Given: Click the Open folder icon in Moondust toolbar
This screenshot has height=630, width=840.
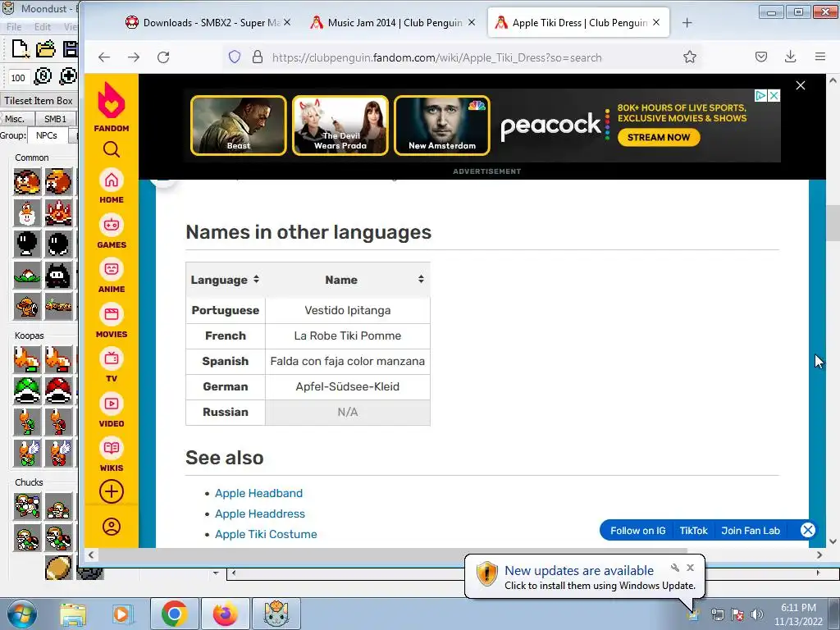Looking at the screenshot, I should (46, 48).
